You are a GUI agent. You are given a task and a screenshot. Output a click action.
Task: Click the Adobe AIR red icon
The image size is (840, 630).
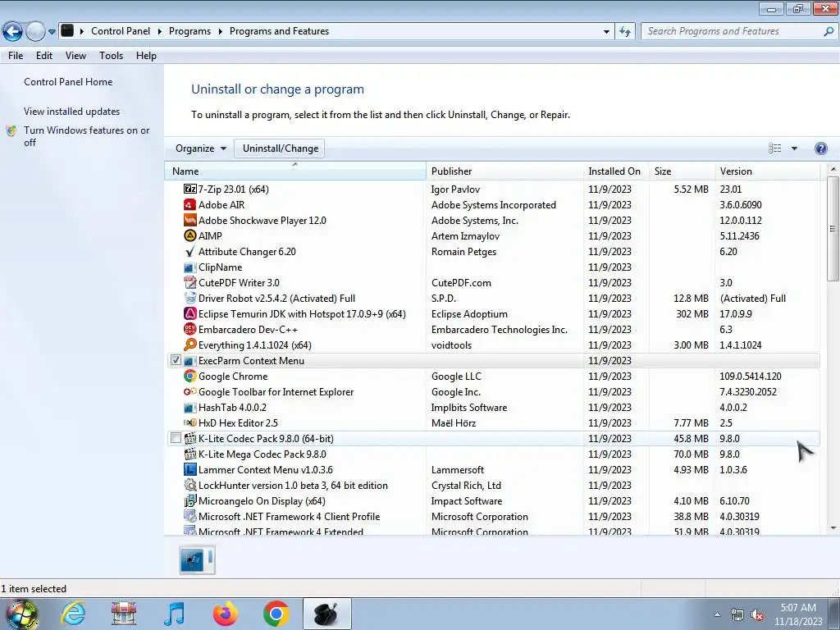point(189,204)
